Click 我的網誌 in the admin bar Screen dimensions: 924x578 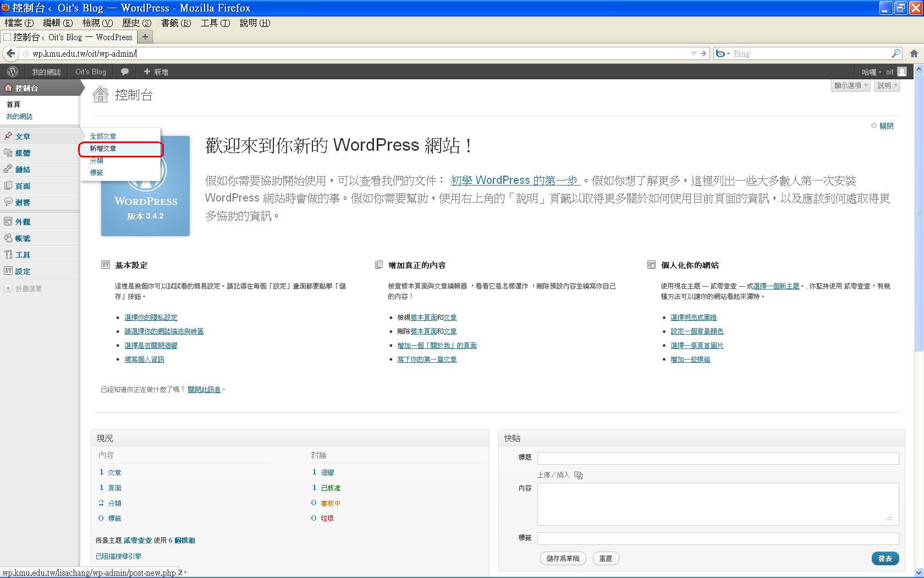coord(46,72)
